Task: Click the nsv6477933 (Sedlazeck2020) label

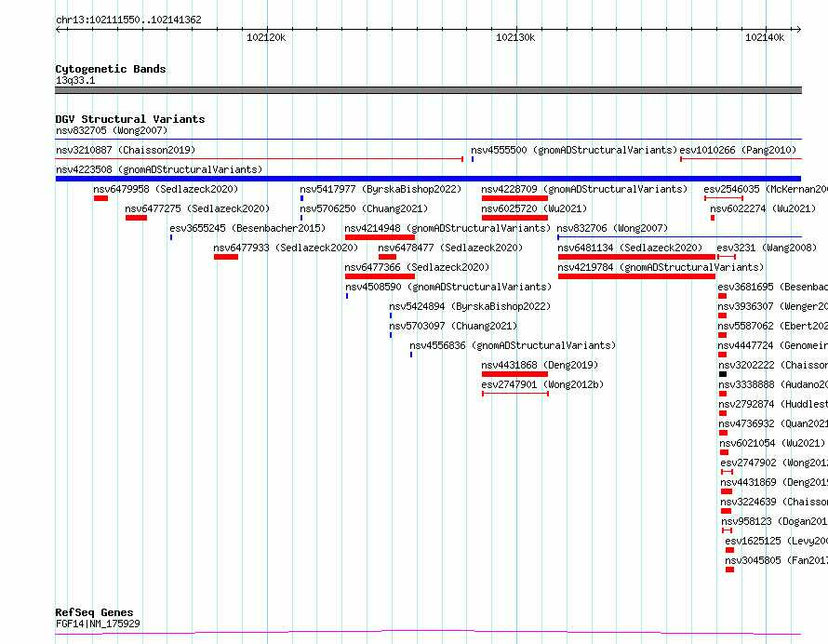Action: click(286, 248)
